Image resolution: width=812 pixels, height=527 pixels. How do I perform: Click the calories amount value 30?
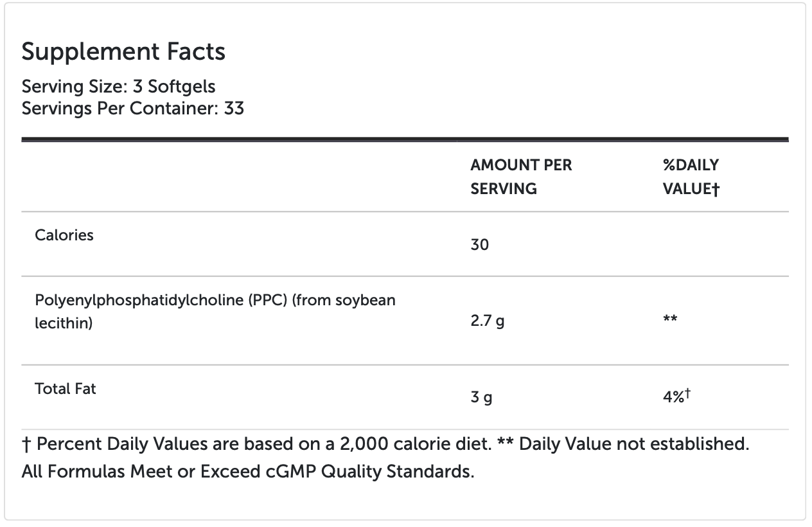point(479,245)
